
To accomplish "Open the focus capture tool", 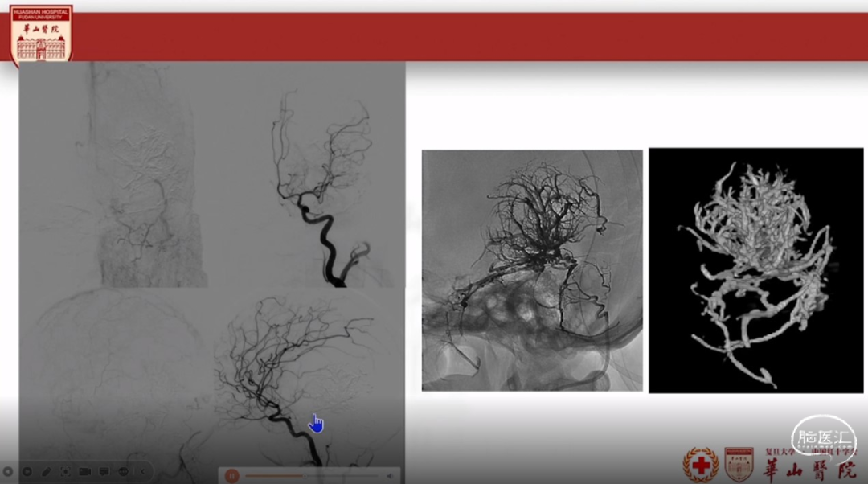I will point(65,471).
